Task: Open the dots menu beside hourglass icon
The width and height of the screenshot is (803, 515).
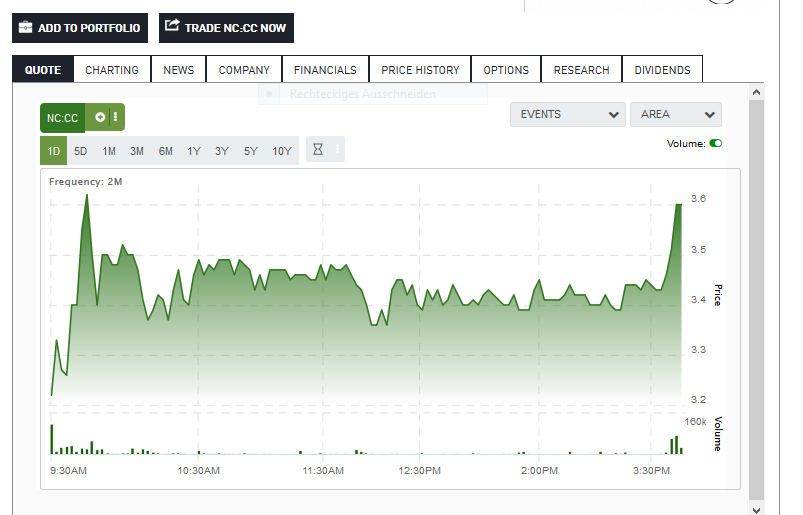Action: (x=337, y=149)
